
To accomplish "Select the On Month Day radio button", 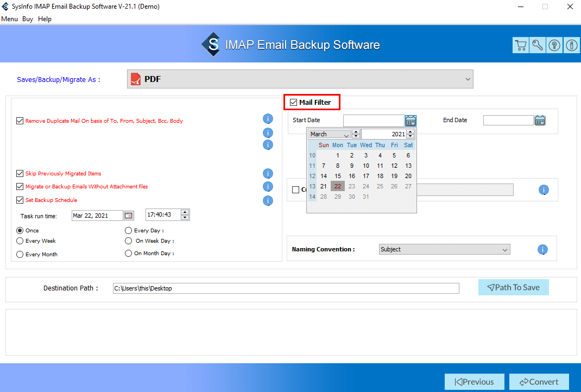I will coord(129,254).
